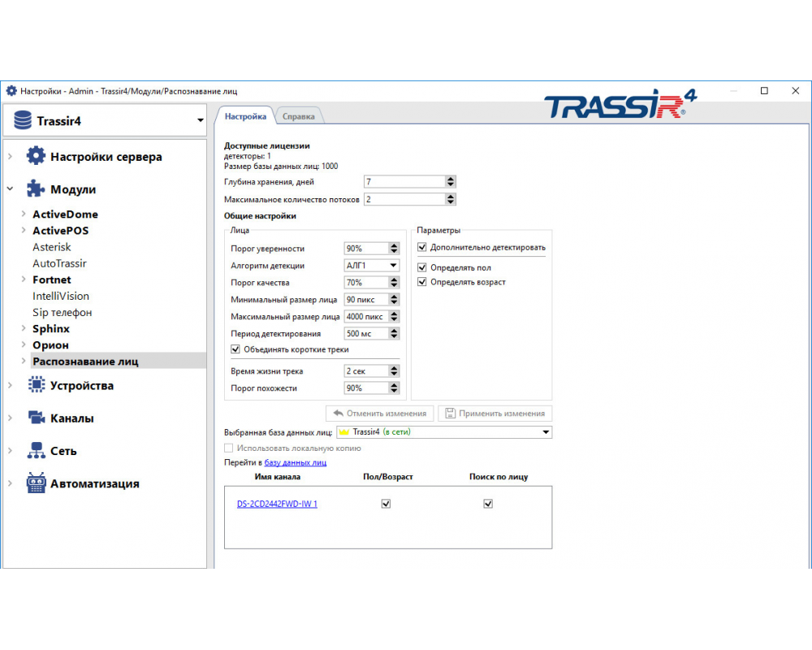Open Выбранная база данных лиц dropdown
Image resolution: width=812 pixels, height=650 pixels.
444,431
